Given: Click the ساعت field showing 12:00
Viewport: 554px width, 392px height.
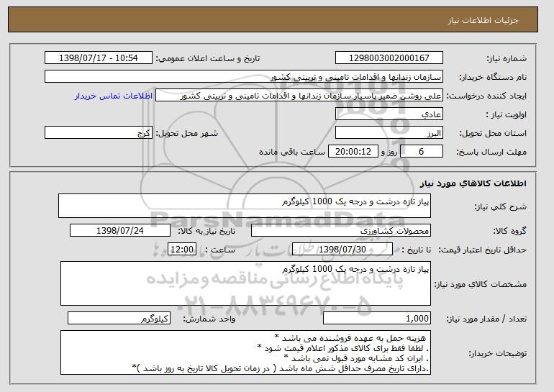Looking at the screenshot, I should pos(182,250).
